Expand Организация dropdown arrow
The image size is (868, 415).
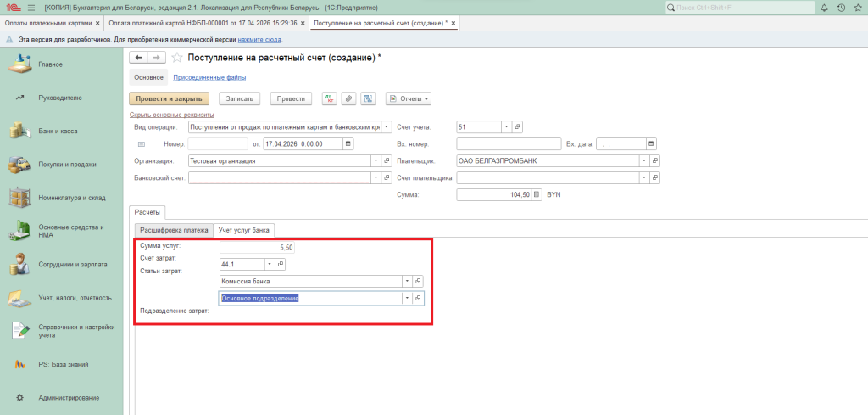tap(375, 160)
